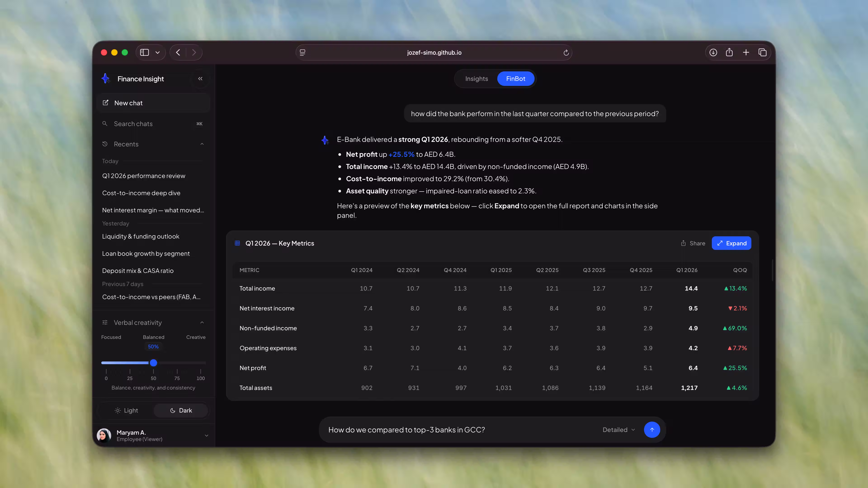868x488 pixels.
Task: Click Maryam A. avatar photo
Action: tap(104, 435)
